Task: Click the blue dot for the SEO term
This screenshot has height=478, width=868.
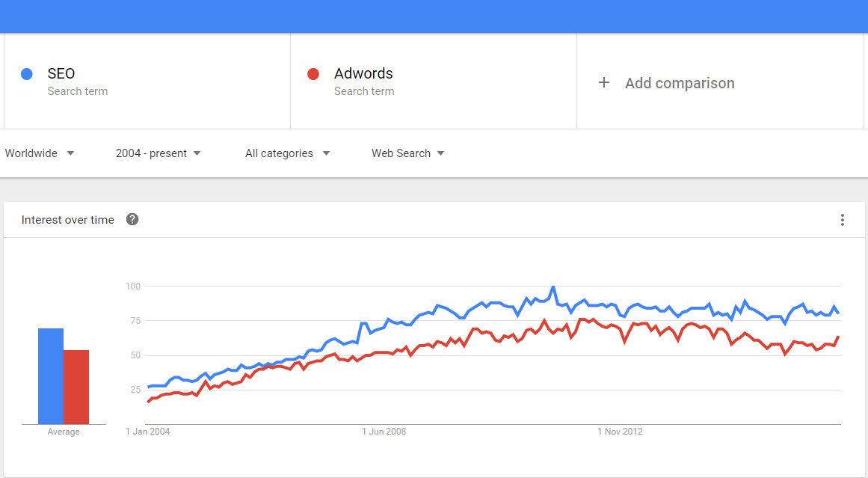Action: 28,73
